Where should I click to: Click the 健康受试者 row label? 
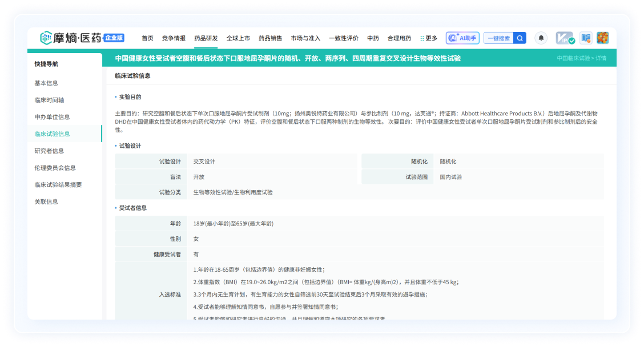click(167, 254)
